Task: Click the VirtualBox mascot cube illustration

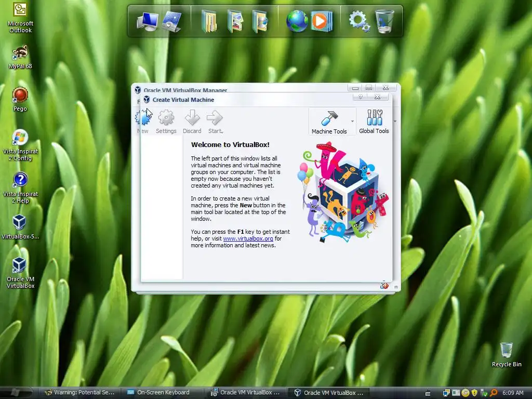Action: pos(343,193)
